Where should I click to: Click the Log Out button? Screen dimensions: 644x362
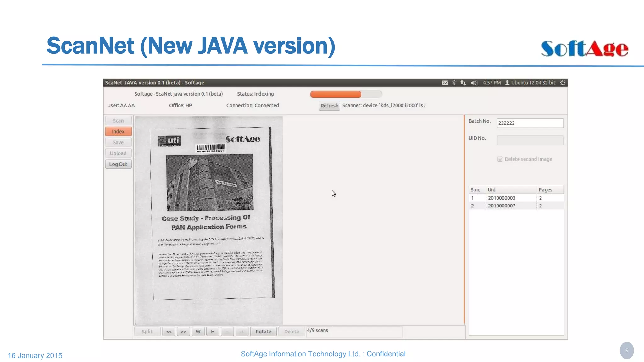[x=118, y=164]
